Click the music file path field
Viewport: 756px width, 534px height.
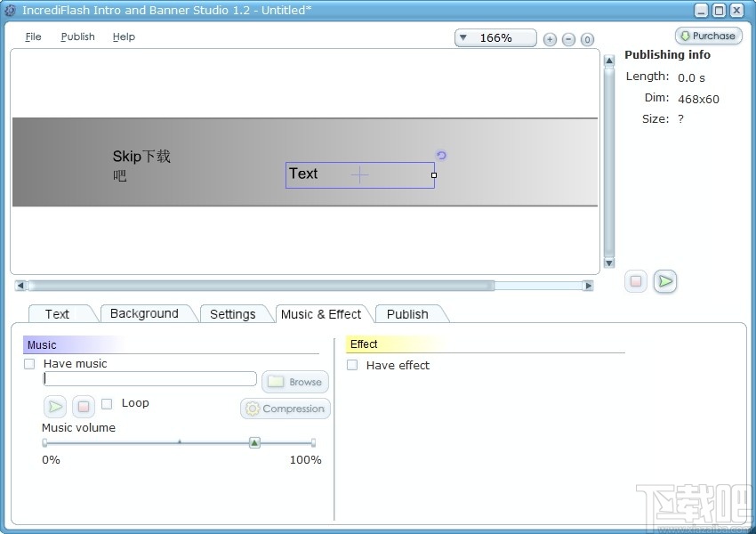tap(149, 378)
